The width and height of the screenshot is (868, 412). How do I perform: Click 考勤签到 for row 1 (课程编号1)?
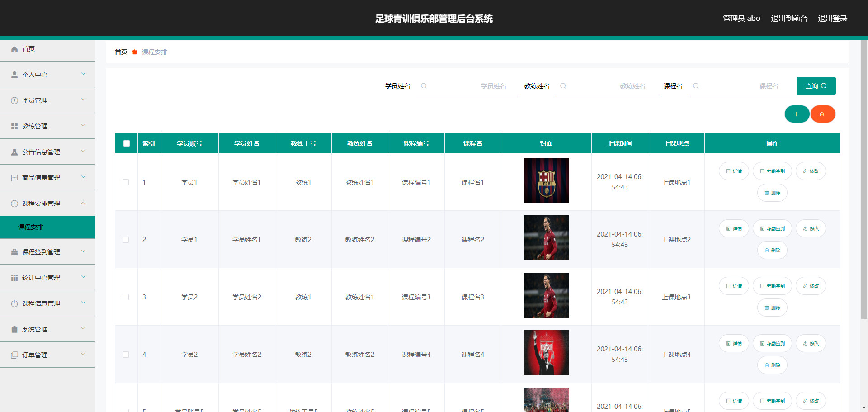click(772, 171)
